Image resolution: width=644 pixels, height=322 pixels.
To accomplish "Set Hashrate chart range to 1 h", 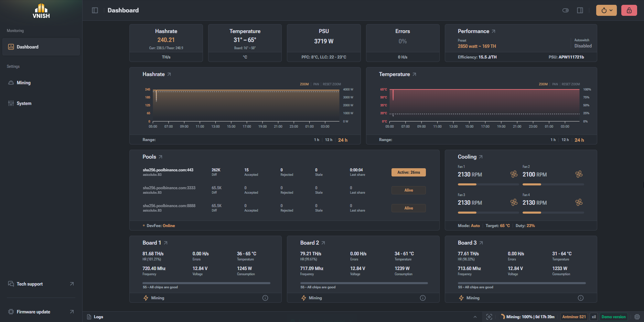I will pyautogui.click(x=316, y=140).
